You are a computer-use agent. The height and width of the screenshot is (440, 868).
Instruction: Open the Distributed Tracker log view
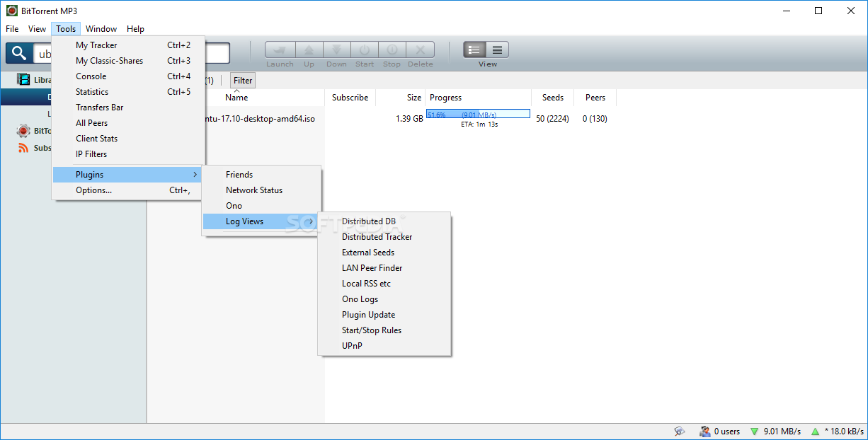click(x=385, y=237)
